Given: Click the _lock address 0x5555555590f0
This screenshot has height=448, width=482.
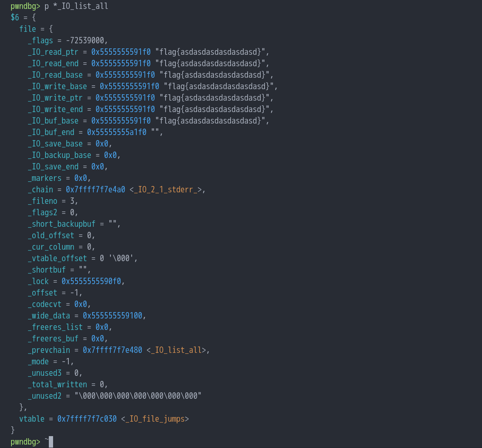Looking at the screenshot, I should point(91,282).
